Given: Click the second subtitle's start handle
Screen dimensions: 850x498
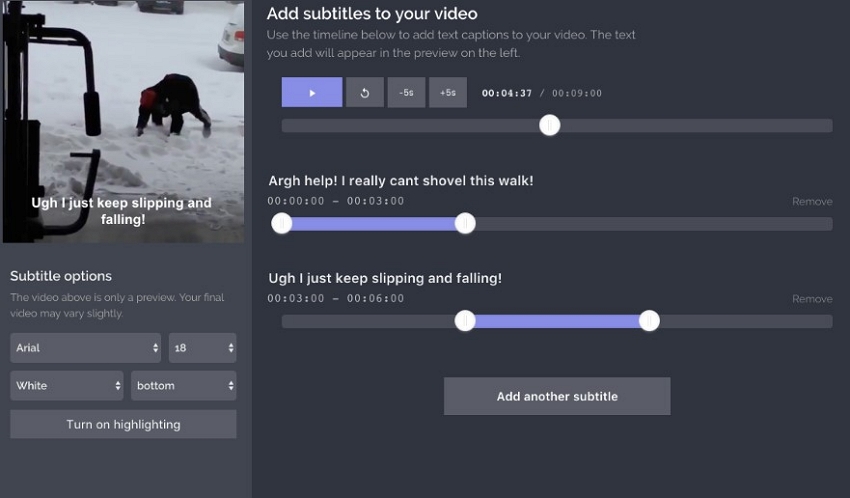Looking at the screenshot, I should (465, 321).
